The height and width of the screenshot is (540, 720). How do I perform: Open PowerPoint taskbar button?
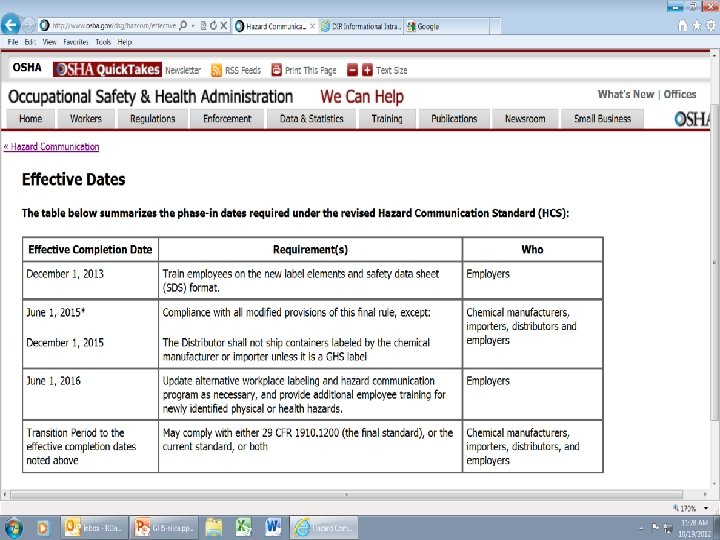pos(163,528)
